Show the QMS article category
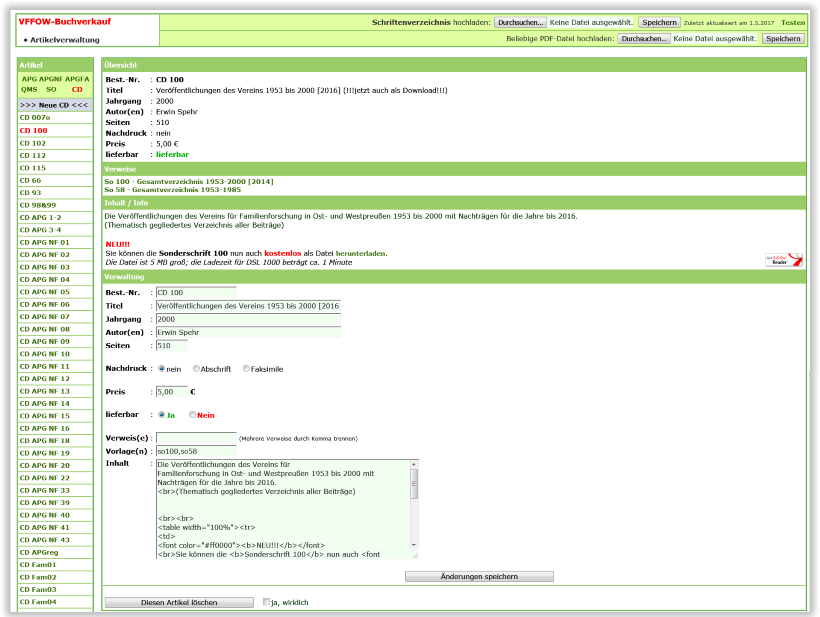Viewport: 820px width, 617px height. (29, 89)
